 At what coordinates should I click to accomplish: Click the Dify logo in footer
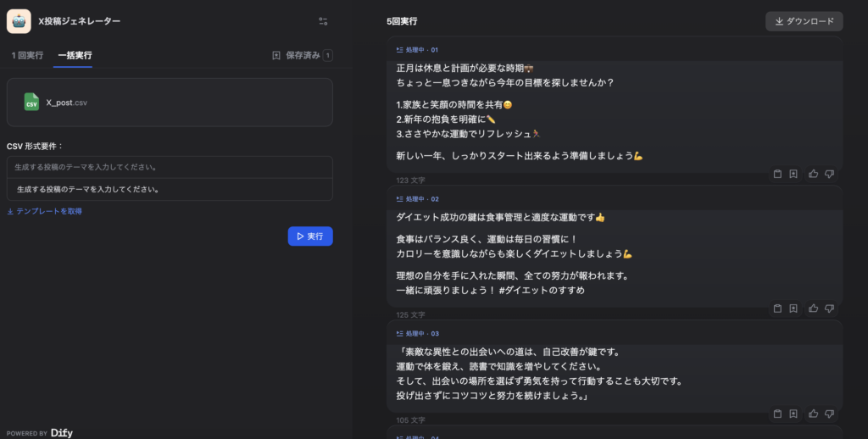coord(61,432)
